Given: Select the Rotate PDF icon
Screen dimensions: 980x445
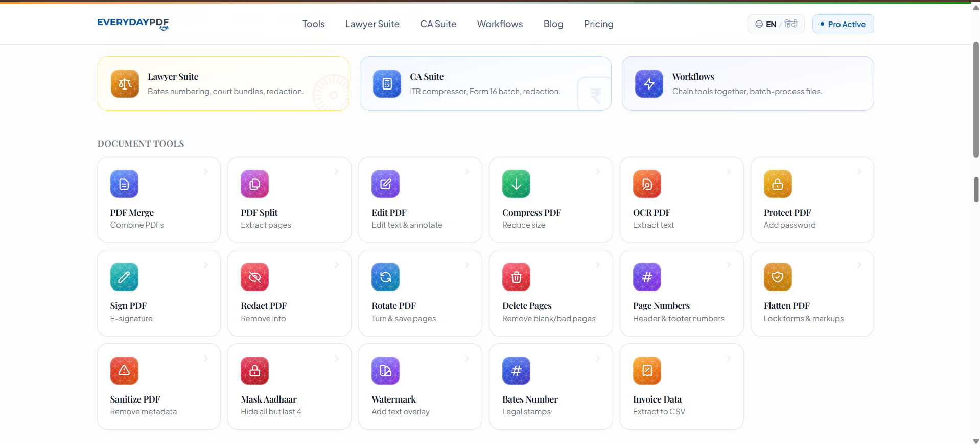Looking at the screenshot, I should pyautogui.click(x=385, y=277).
